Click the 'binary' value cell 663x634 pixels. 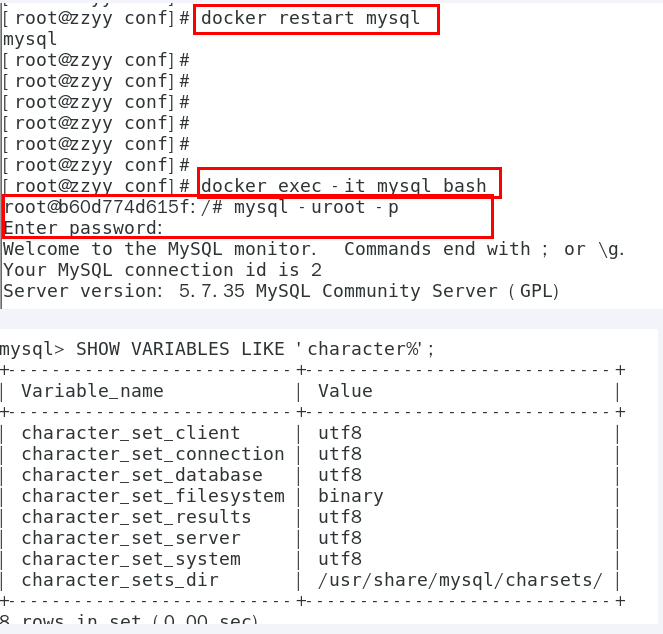coord(351,497)
